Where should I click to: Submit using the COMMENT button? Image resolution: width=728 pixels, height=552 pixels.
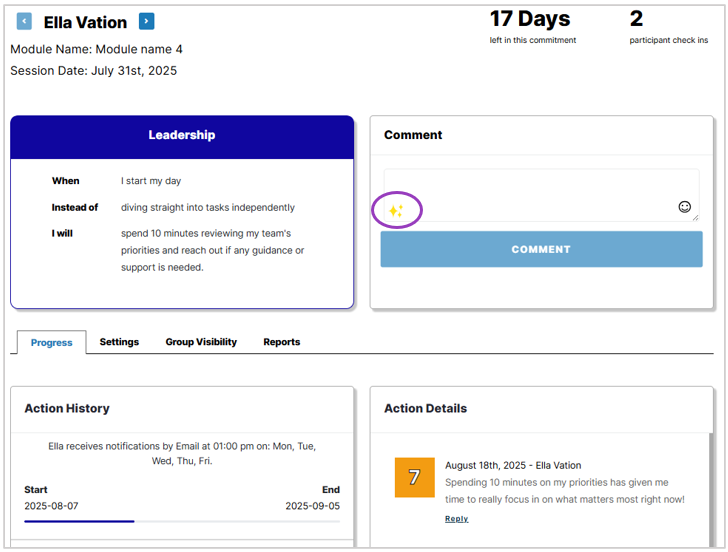(x=541, y=249)
